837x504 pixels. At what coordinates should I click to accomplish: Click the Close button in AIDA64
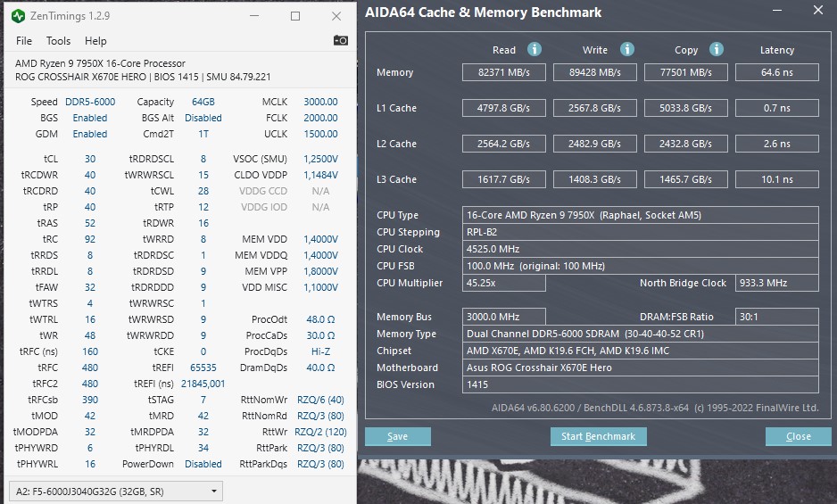coord(799,436)
